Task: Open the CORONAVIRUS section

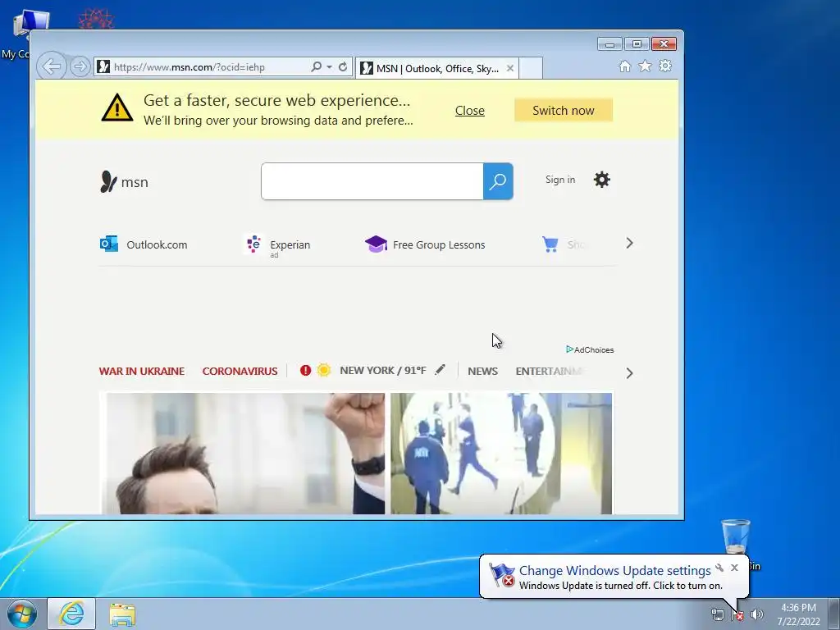Action: pyautogui.click(x=240, y=371)
